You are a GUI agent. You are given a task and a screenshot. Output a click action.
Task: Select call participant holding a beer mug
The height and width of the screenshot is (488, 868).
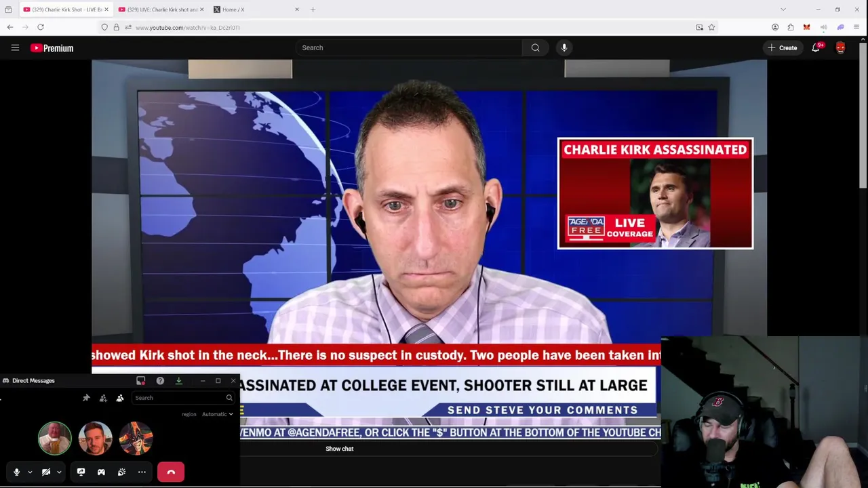[x=54, y=438]
